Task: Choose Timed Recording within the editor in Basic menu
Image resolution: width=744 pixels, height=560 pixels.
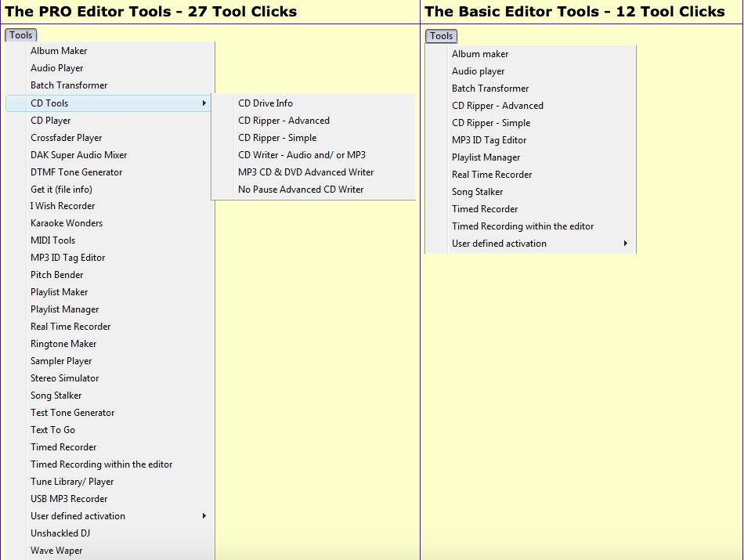Action: click(522, 226)
